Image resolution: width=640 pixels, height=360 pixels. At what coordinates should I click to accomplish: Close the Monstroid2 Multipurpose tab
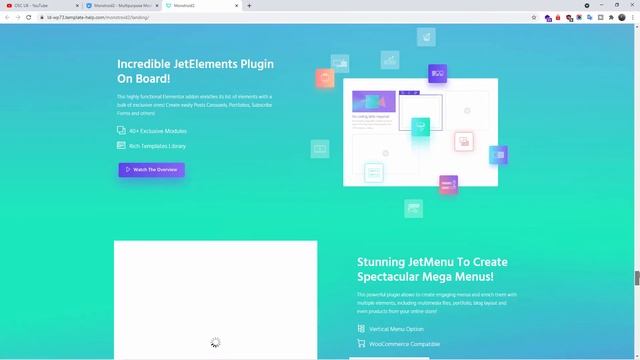coord(157,6)
